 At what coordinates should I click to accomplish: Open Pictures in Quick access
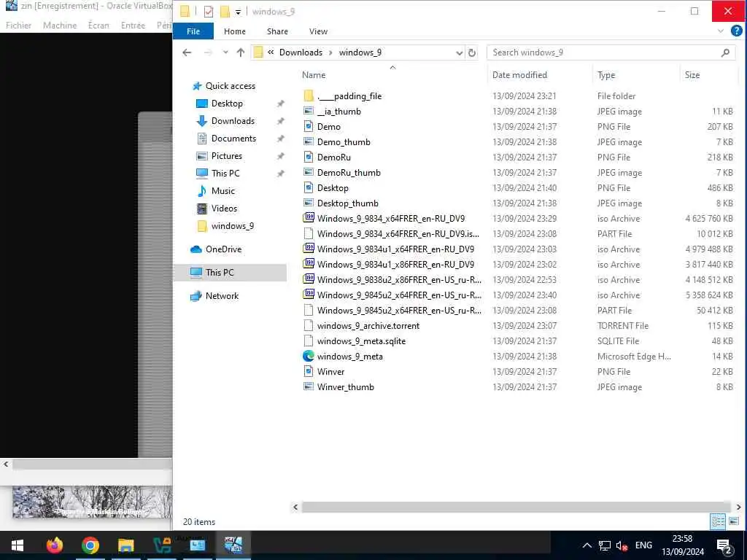tap(226, 156)
